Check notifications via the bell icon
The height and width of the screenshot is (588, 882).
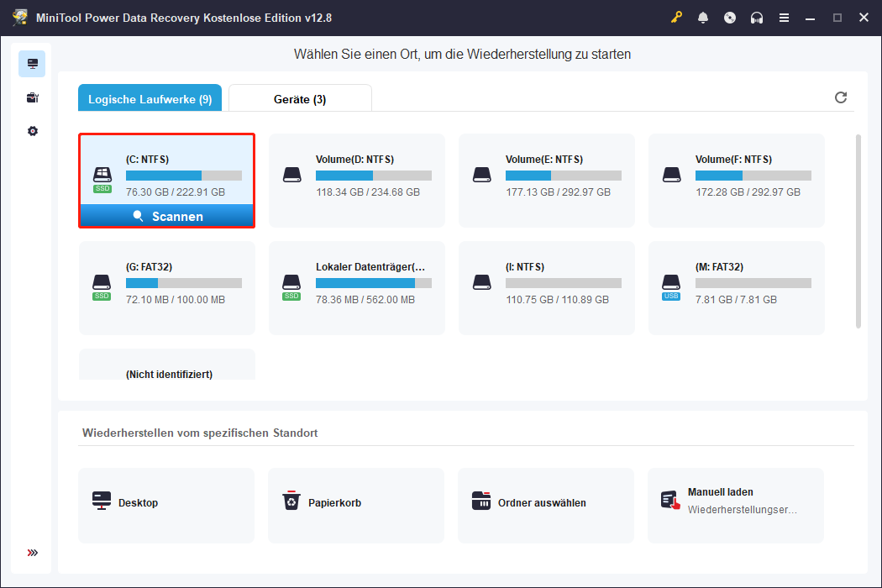click(x=703, y=17)
